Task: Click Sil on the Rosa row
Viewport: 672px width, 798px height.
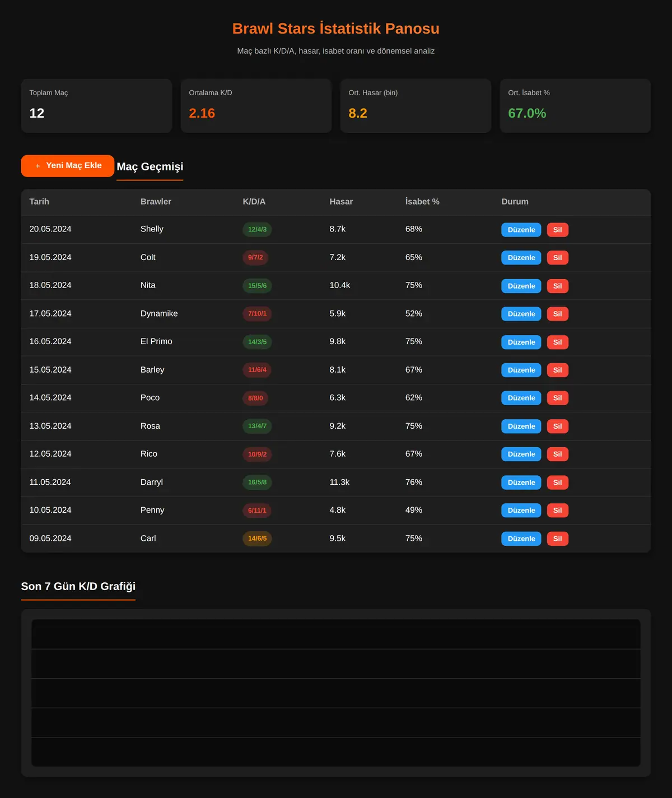Action: point(558,426)
